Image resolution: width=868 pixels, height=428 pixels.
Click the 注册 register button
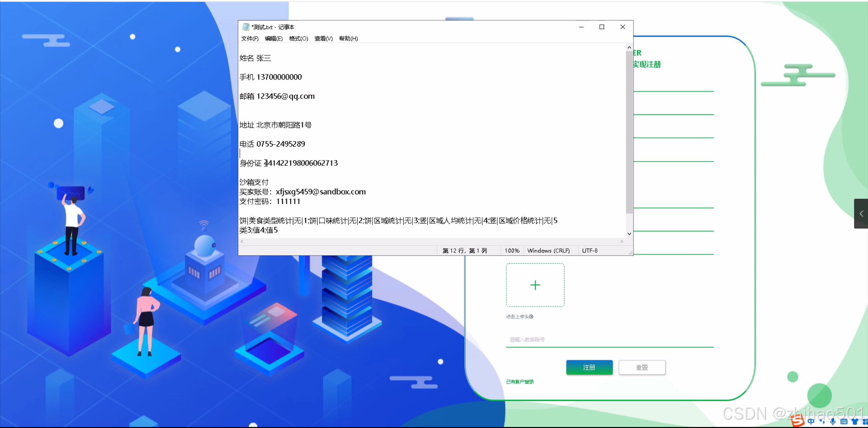tap(589, 367)
